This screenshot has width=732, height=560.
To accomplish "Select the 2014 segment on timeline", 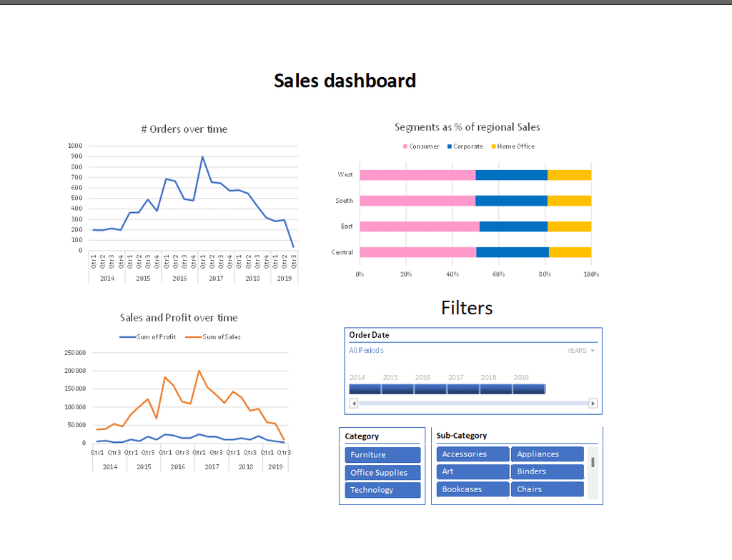I will coord(365,389).
